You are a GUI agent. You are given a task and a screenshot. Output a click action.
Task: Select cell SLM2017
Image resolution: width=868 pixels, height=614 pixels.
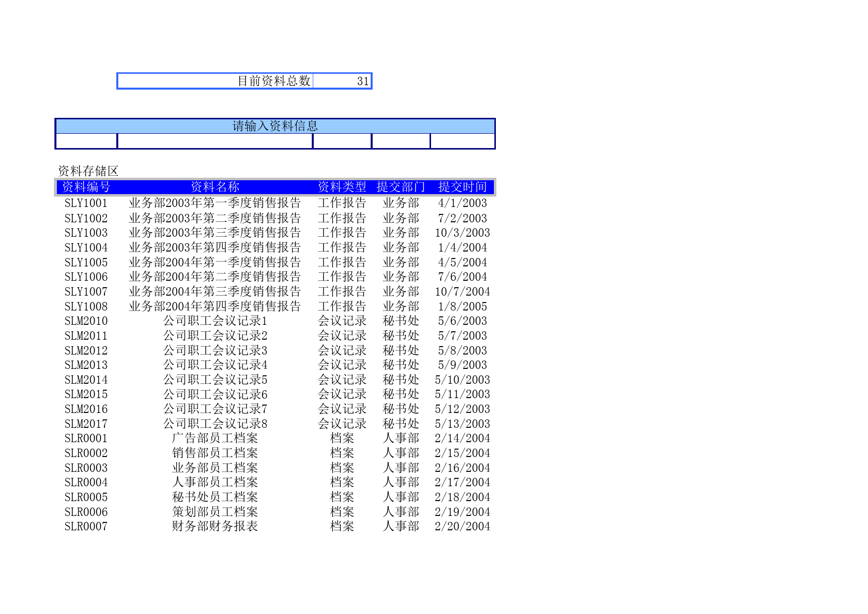pyautogui.click(x=86, y=424)
